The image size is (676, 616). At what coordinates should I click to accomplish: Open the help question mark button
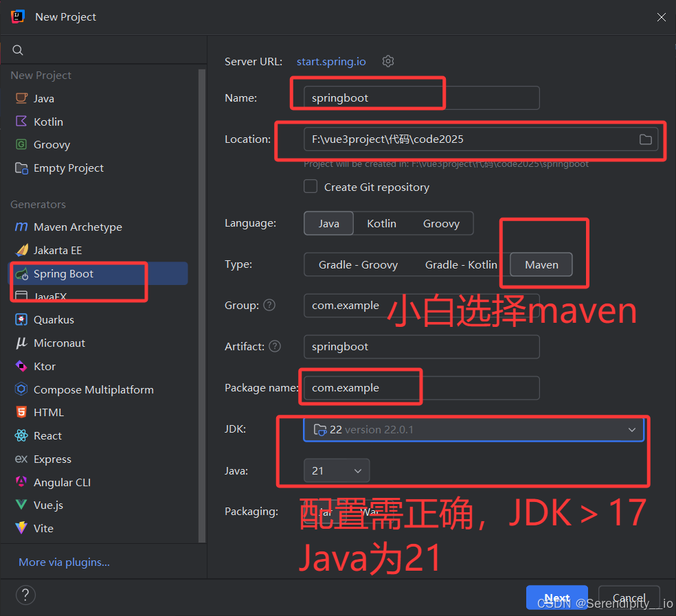pos(25,595)
